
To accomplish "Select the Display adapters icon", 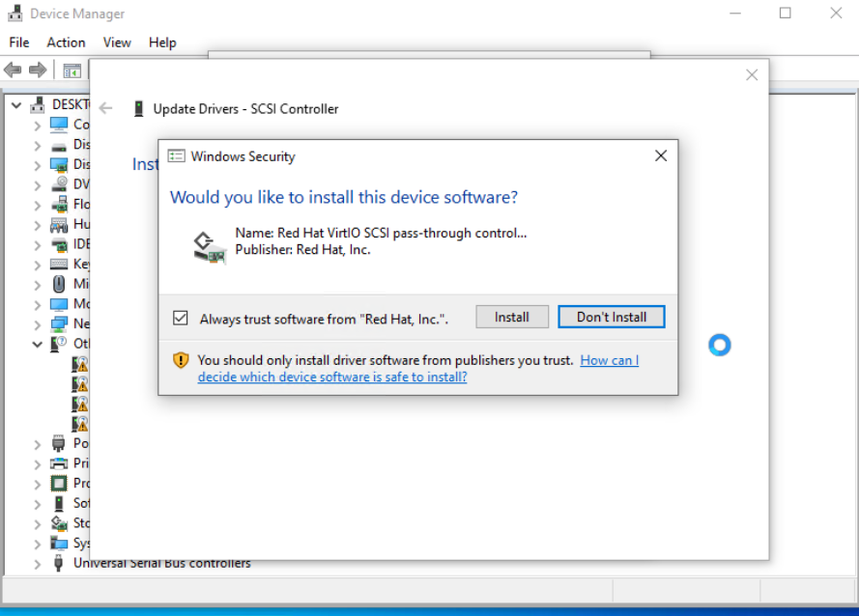I will [59, 164].
